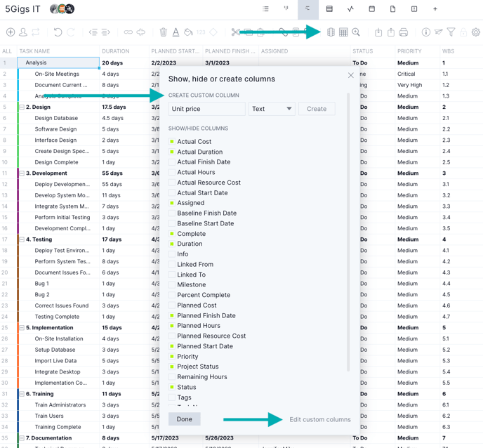The height and width of the screenshot is (448, 483).
Task: Click the repeat loop icon in toolbar
Action: (x=36, y=32)
